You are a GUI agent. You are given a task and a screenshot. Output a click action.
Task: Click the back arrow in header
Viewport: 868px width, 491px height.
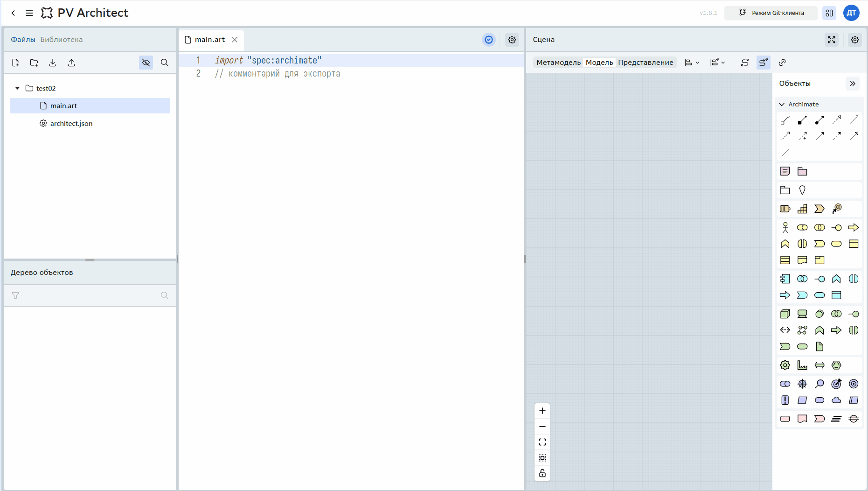[x=13, y=13]
